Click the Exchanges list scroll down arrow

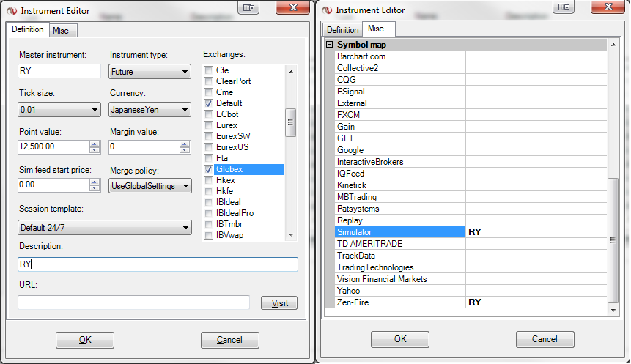point(291,235)
